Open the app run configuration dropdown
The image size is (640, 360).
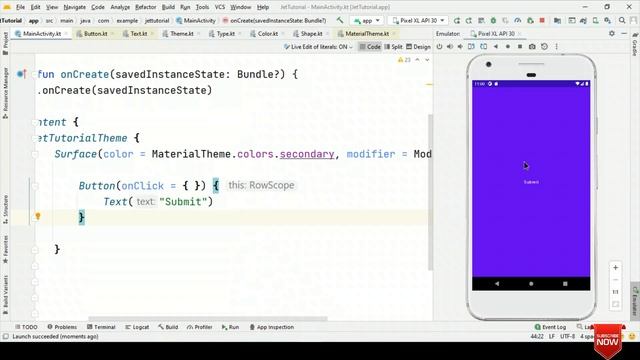(367, 20)
